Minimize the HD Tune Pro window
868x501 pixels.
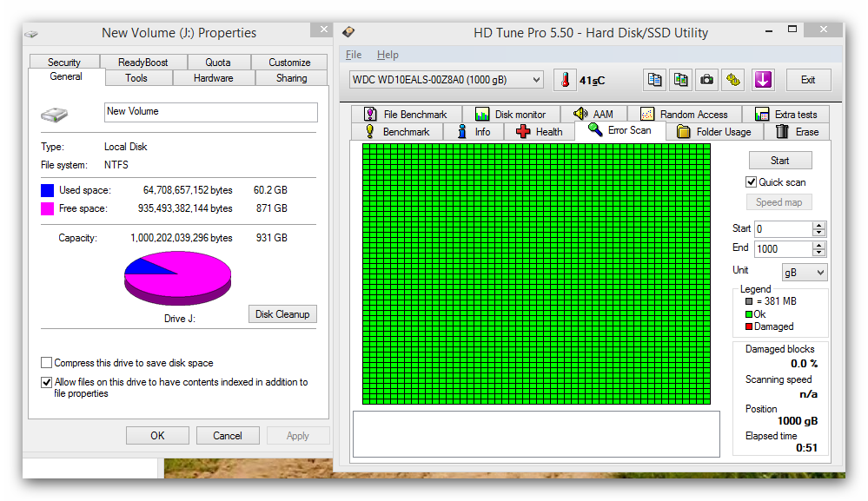(x=769, y=30)
